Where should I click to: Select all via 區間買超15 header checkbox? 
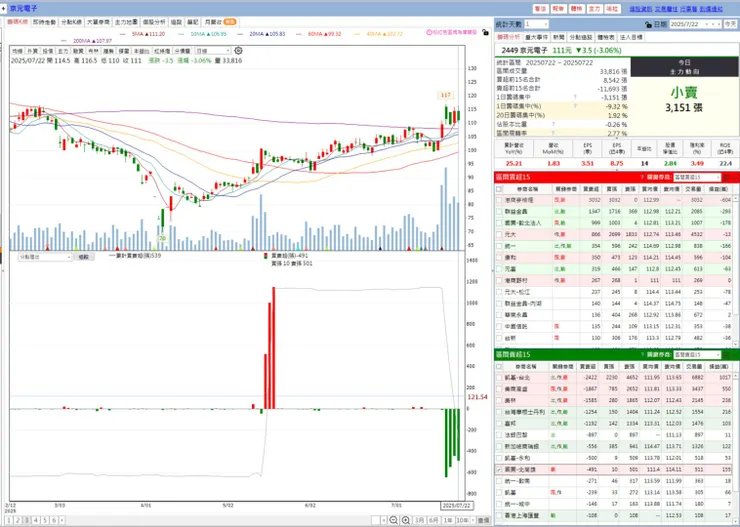pos(499,189)
